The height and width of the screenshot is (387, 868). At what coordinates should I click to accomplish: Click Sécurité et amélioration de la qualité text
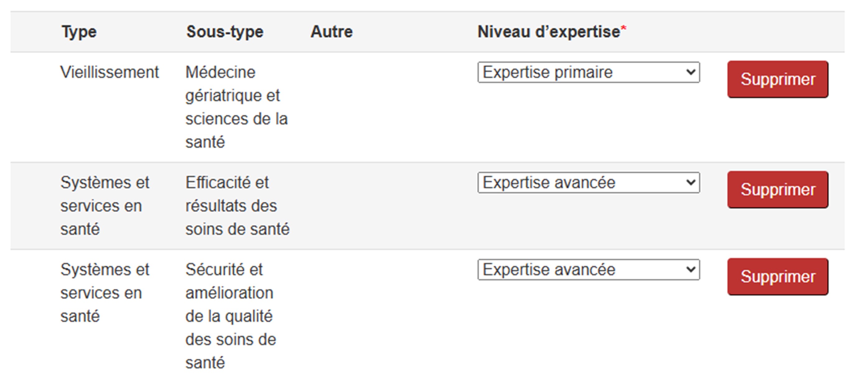[230, 316]
